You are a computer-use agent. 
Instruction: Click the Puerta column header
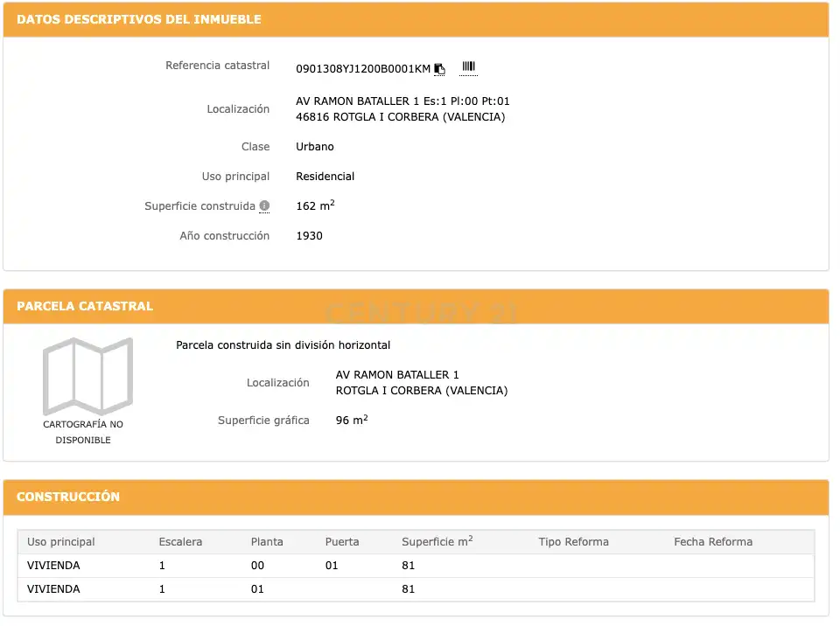coord(342,542)
